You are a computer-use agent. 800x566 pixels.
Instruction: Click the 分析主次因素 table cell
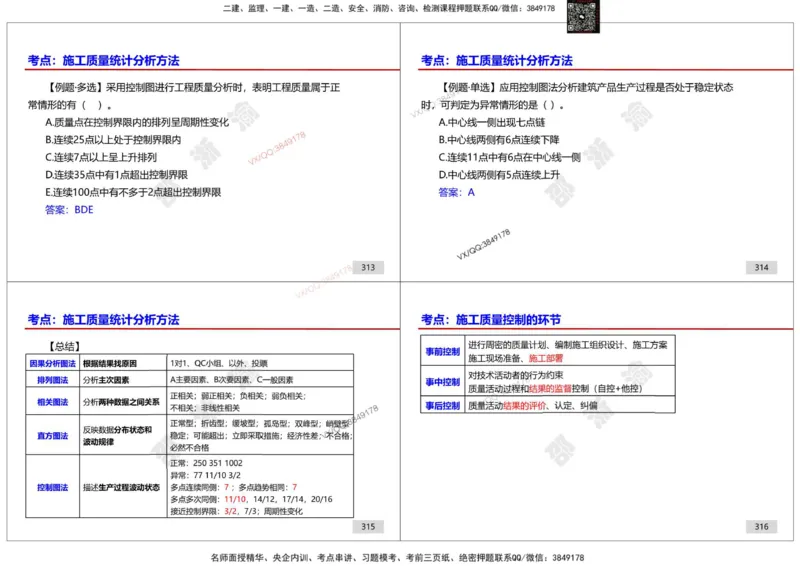click(x=123, y=379)
